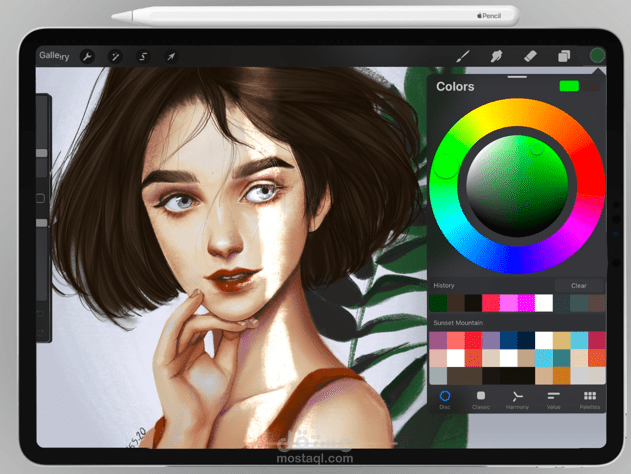This screenshot has width=631, height=474.
Task: Pick a shade in the inner saturation disc
Action: pyautogui.click(x=517, y=186)
